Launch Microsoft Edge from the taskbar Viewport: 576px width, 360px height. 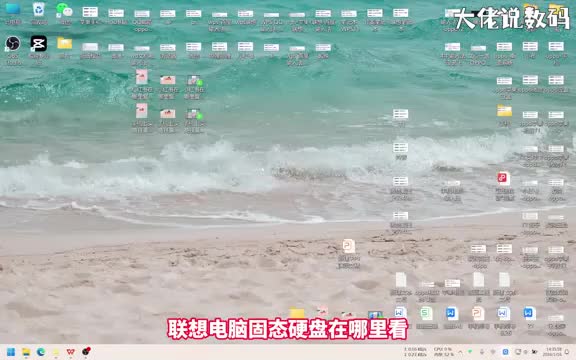(x=41, y=352)
